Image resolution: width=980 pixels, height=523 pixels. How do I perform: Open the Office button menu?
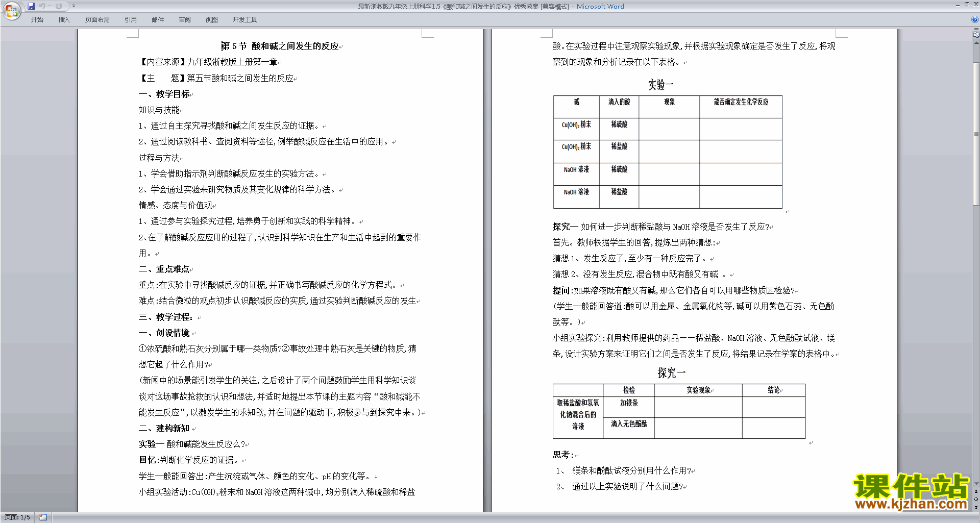(11, 10)
